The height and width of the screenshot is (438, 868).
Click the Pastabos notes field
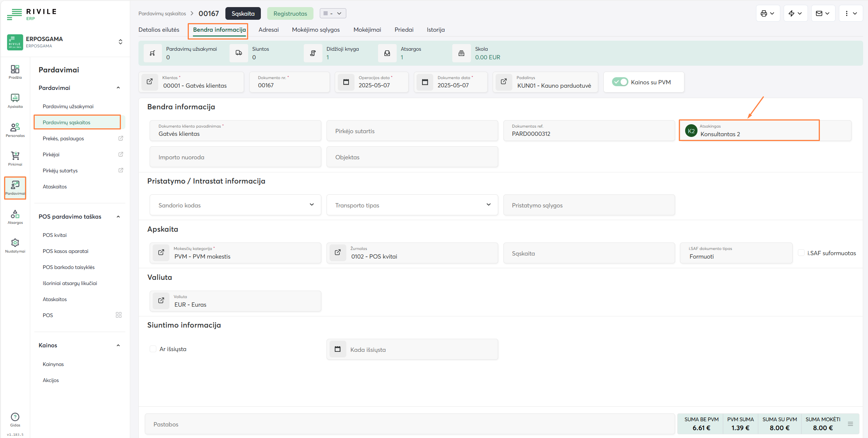pyautogui.click(x=409, y=424)
